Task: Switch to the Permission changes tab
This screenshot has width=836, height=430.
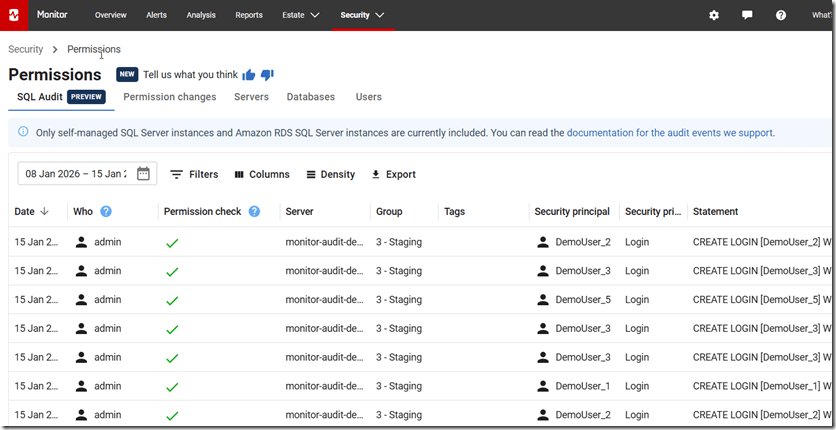Action: [169, 97]
